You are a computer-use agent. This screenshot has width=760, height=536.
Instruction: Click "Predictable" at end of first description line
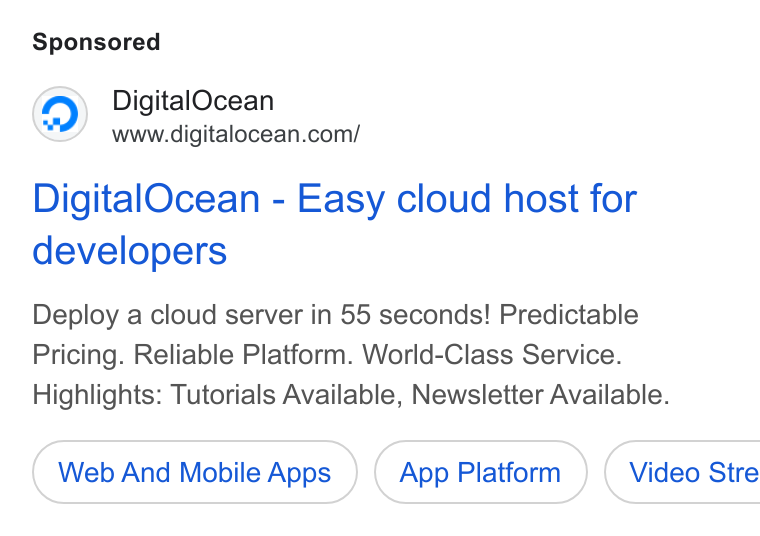569,315
